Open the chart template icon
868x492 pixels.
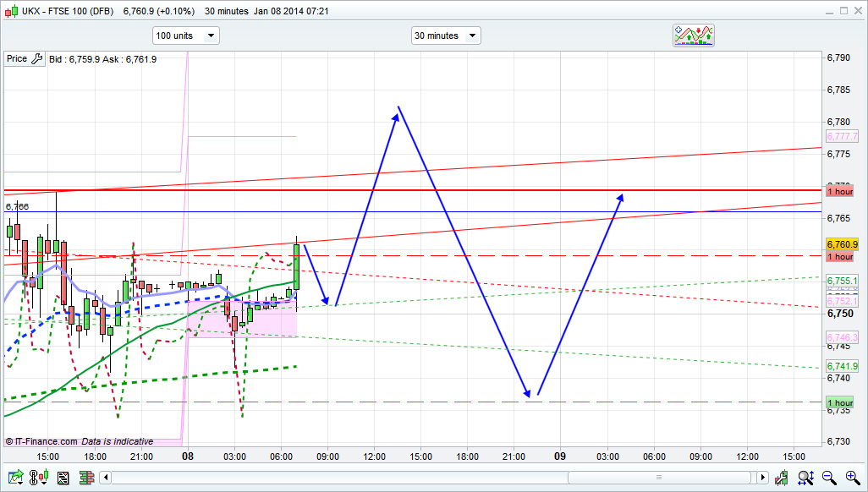tap(63, 478)
